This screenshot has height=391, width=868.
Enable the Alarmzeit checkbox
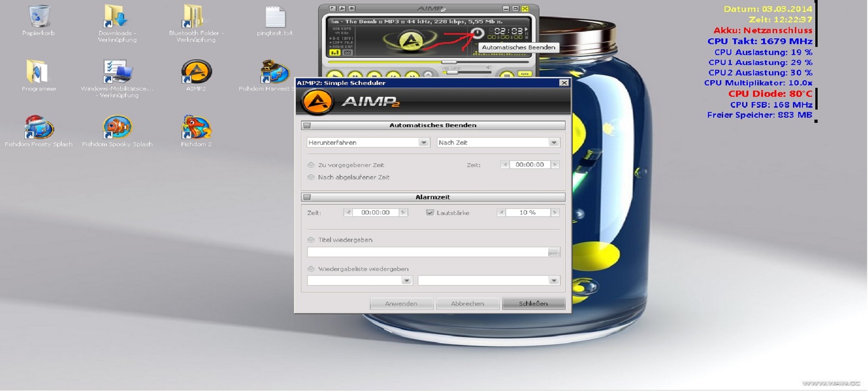click(x=307, y=197)
